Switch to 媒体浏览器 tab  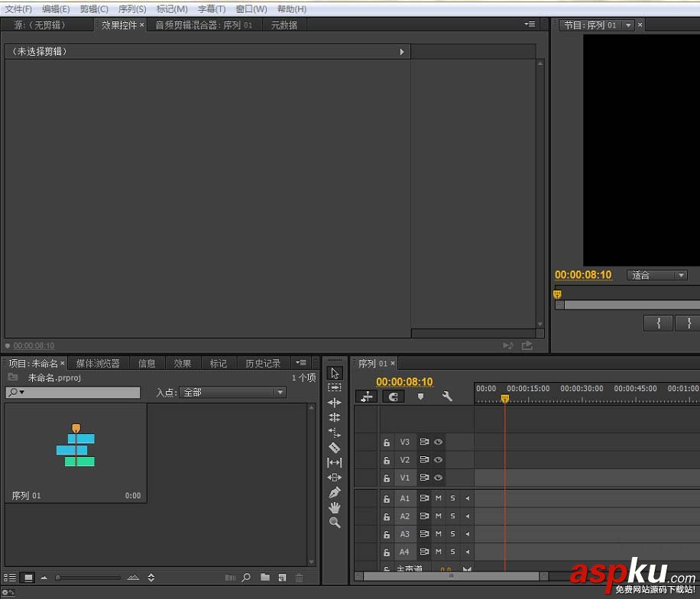point(98,364)
